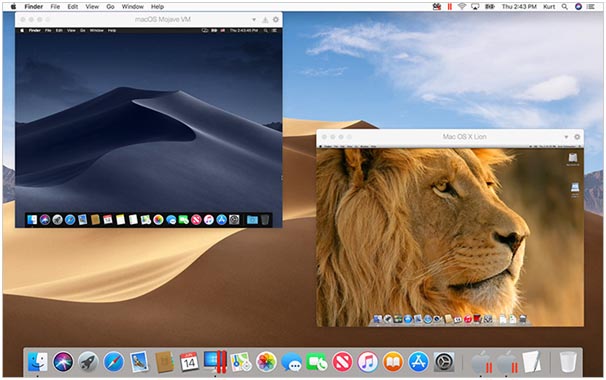Click the macOS Mojave VM window title
This screenshot has width=606, height=380.
[x=162, y=19]
